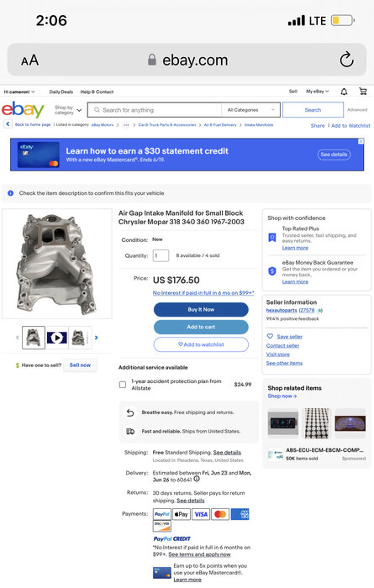The width and height of the screenshot is (374, 588).
Task: Tap the Safari AA reader options
Action: (29, 60)
